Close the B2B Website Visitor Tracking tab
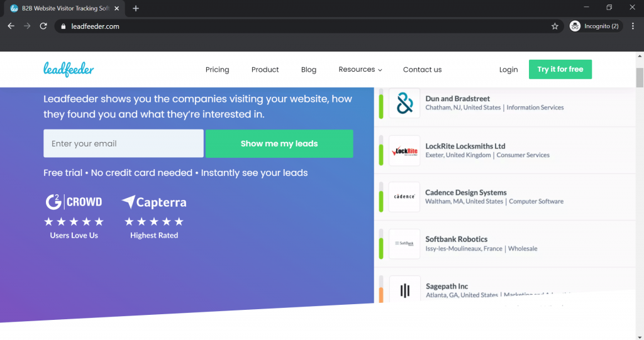This screenshot has height=340, width=644. coord(116,8)
